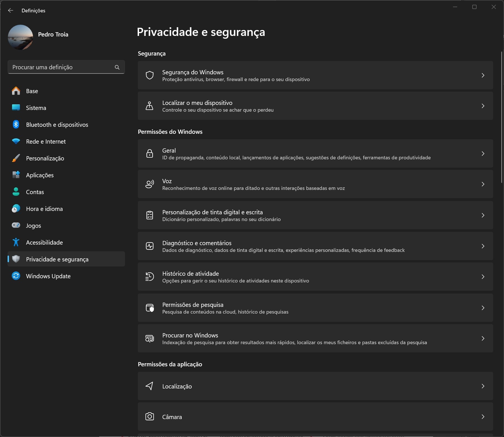The image size is (504, 437).
Task: Click the chevron on the Localização row
Action: (x=483, y=386)
